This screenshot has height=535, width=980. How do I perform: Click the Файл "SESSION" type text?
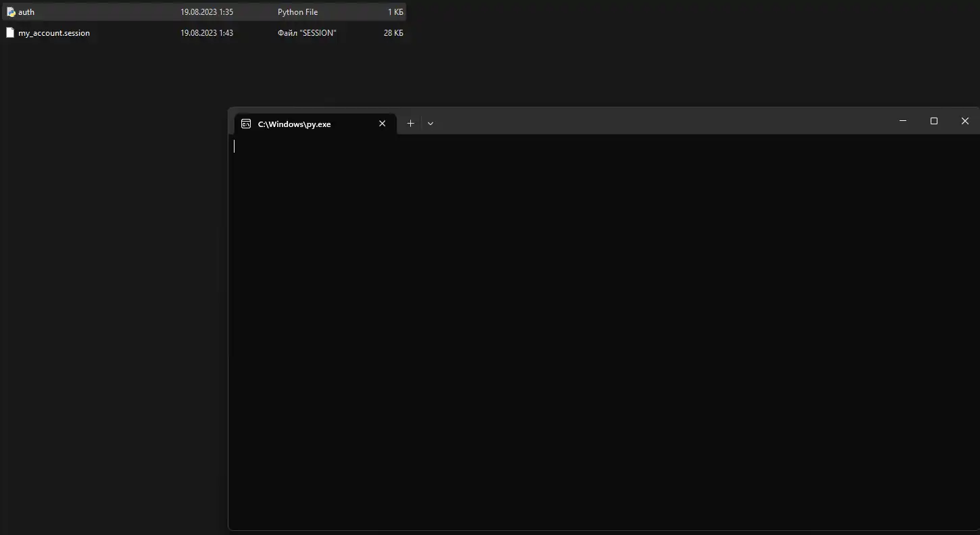tap(307, 32)
